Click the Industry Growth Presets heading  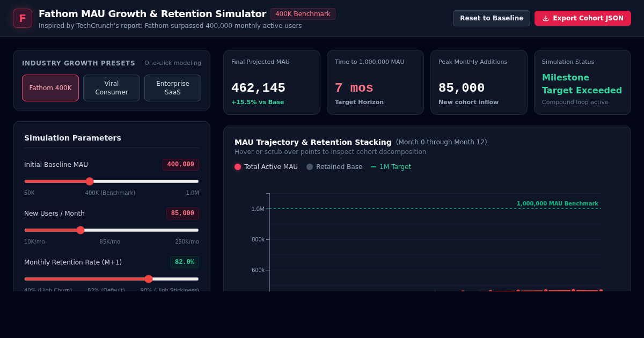click(78, 63)
